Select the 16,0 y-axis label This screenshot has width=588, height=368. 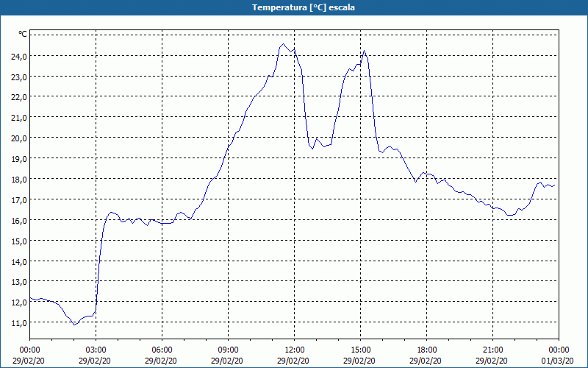(19, 220)
